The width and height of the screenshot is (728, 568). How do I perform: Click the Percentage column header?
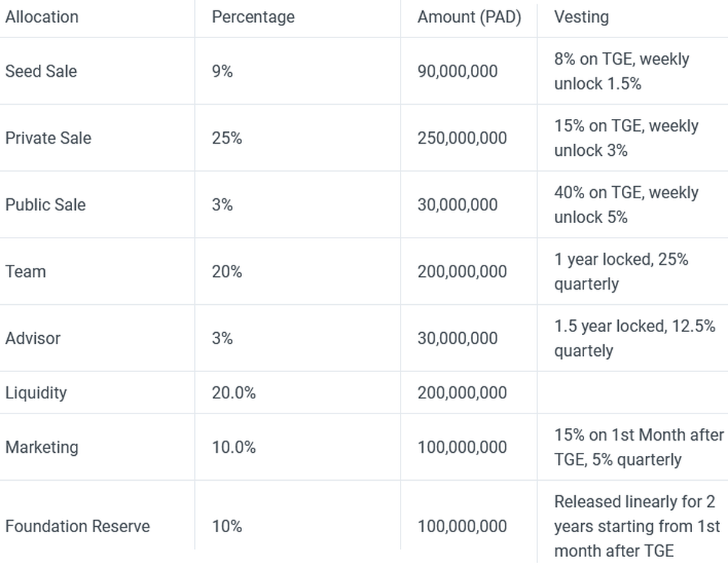[253, 17]
